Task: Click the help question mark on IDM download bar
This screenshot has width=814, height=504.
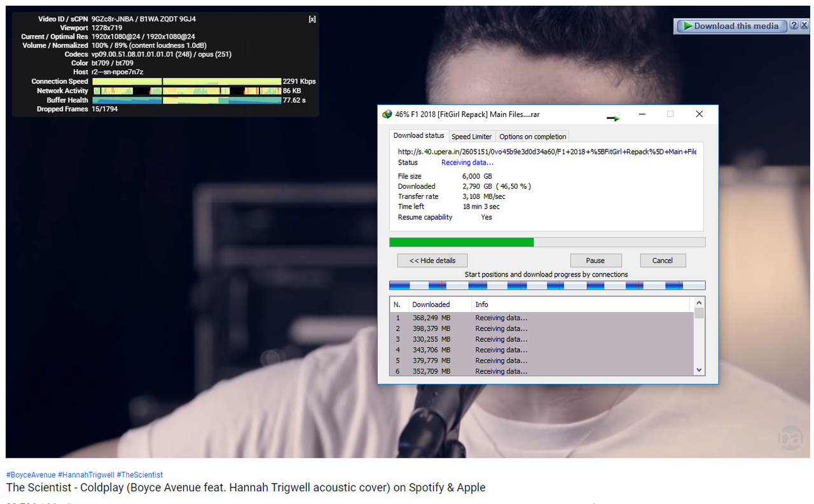Action: coord(794,26)
